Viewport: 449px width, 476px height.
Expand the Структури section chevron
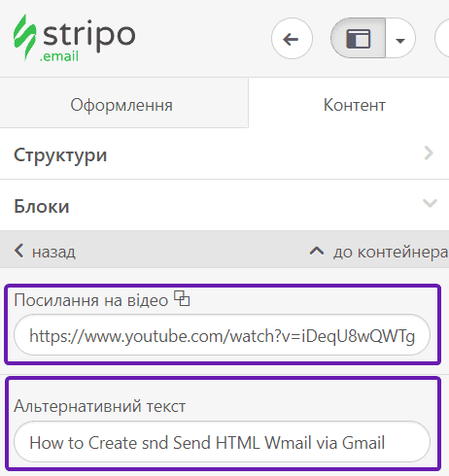[429, 153]
